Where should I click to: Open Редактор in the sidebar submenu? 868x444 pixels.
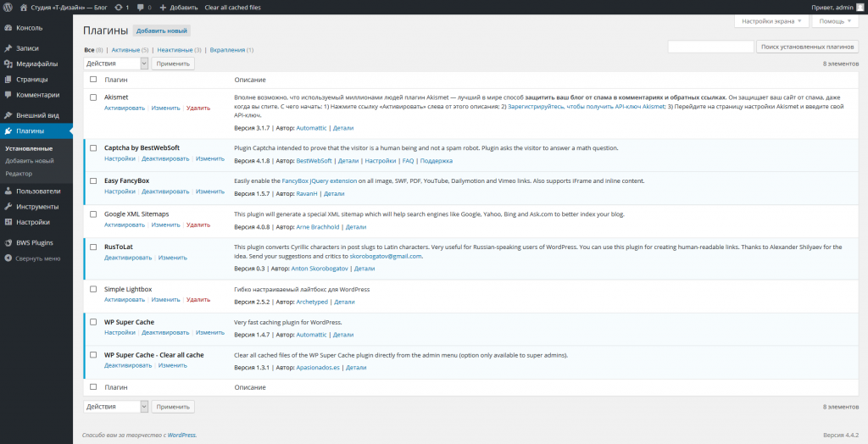(x=19, y=174)
